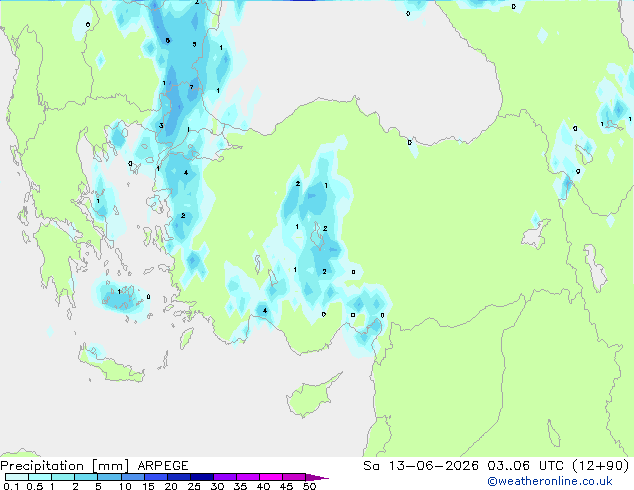Select the 5–10 mm legend swatch
This screenshot has height=490, width=634.
click(109, 477)
